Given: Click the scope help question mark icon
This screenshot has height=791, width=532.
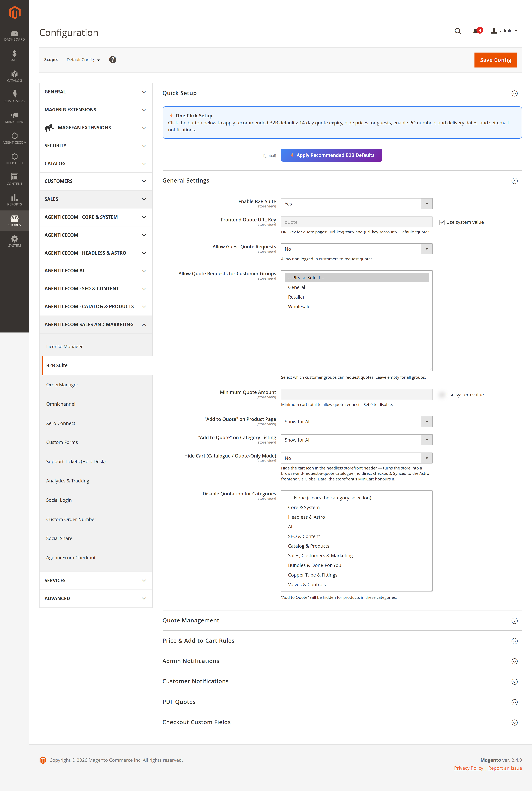Looking at the screenshot, I should point(113,60).
